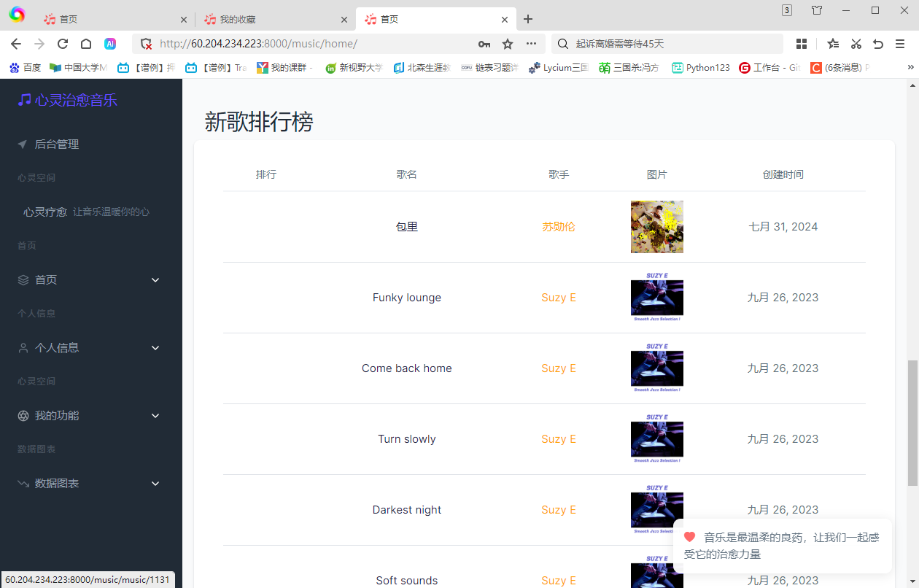This screenshot has height=588, width=919.
Task: Expand the 首页 sidebar chevron
Action: pos(155,280)
